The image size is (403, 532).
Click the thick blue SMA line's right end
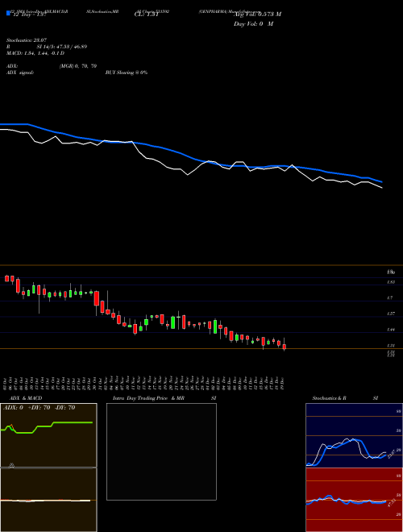coord(381,181)
